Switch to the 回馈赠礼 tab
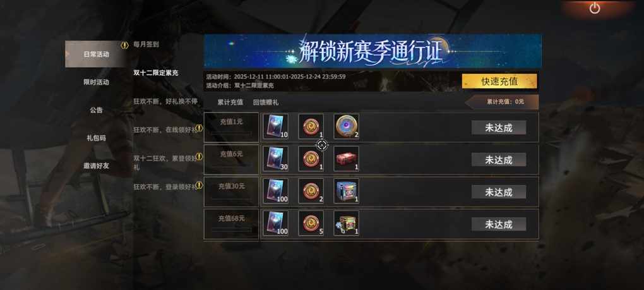644x290 pixels. (x=266, y=102)
